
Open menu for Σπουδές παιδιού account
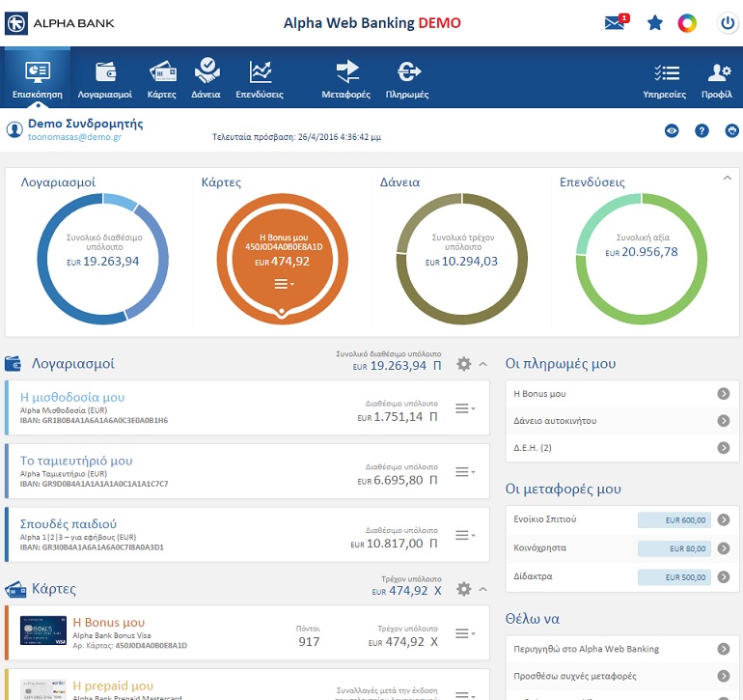(465, 536)
